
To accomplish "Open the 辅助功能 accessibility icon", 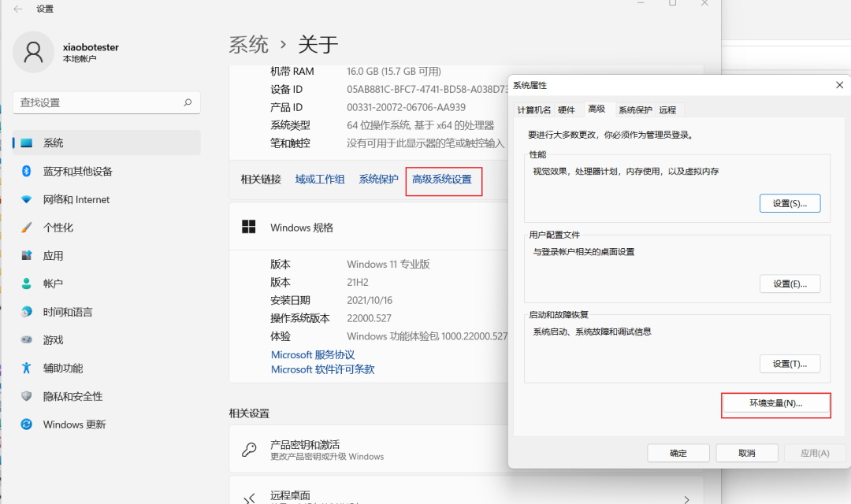I will tap(26, 368).
